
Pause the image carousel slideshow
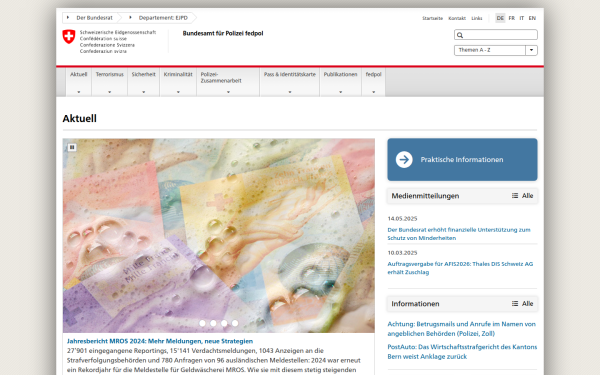[x=72, y=147]
